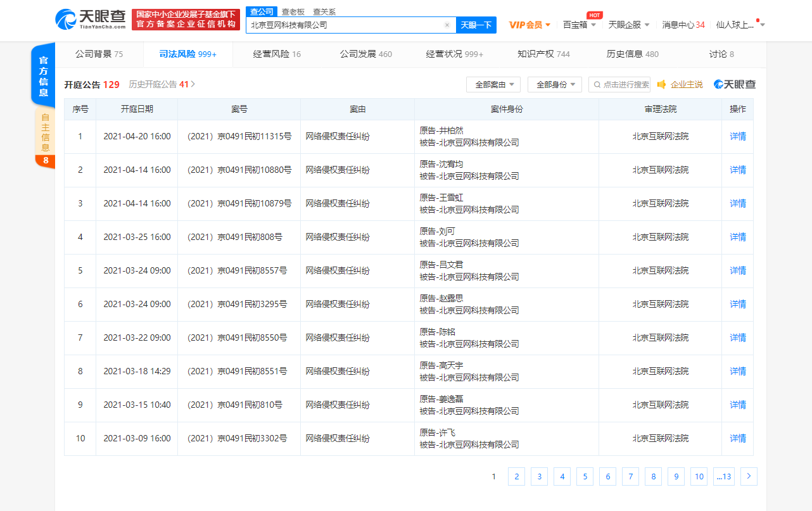The image size is (812, 511).
Task: Switch to the 经营状况 tab
Action: [454, 54]
